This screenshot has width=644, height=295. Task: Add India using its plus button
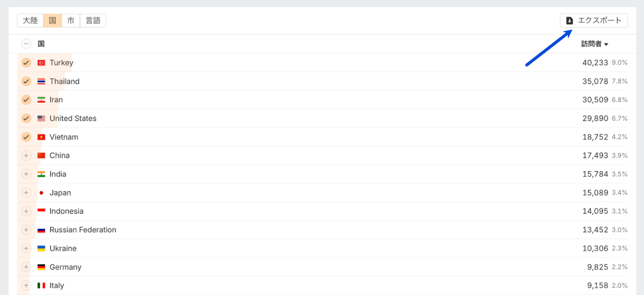click(x=26, y=174)
